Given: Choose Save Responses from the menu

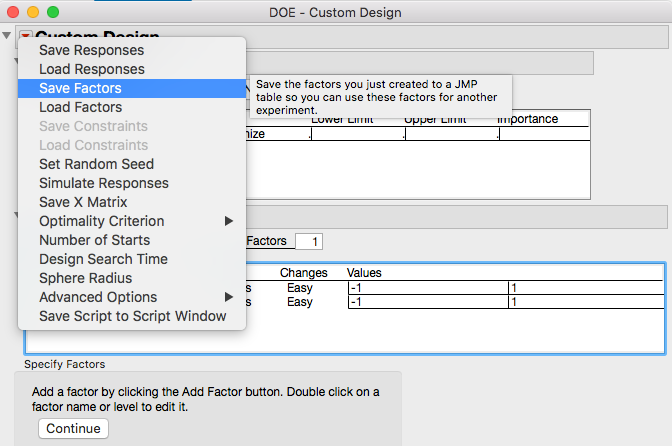Looking at the screenshot, I should coord(91,50).
